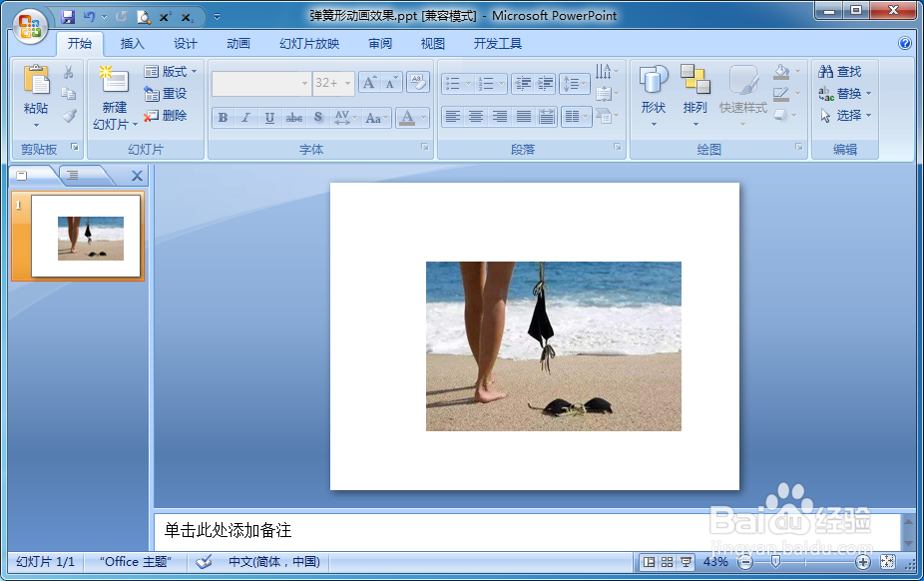Viewport: 924px width, 581px height.
Task: Center the text
Action: pyautogui.click(x=476, y=116)
